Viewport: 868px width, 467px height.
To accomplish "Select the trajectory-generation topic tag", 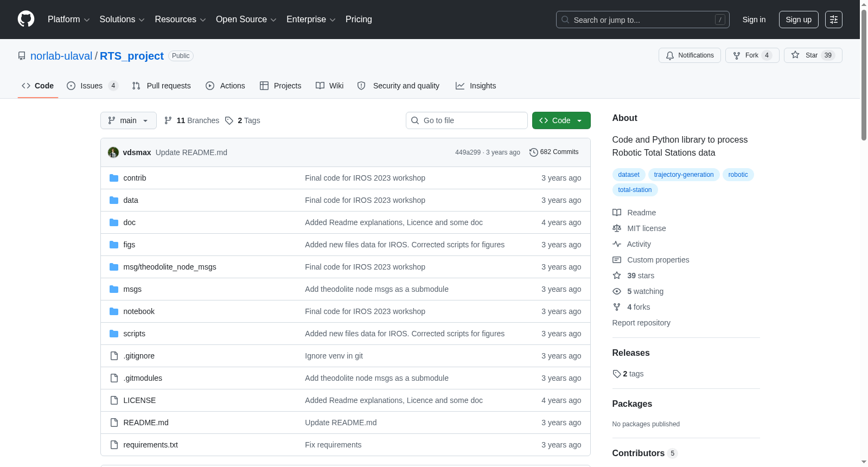I will point(684,175).
